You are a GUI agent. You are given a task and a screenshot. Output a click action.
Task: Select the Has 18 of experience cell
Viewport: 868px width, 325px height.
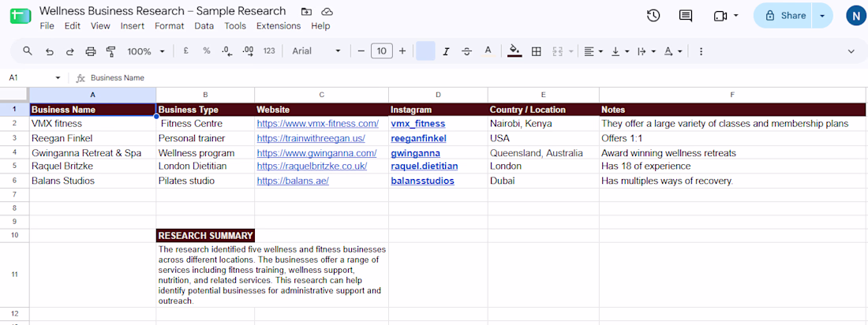click(x=731, y=166)
